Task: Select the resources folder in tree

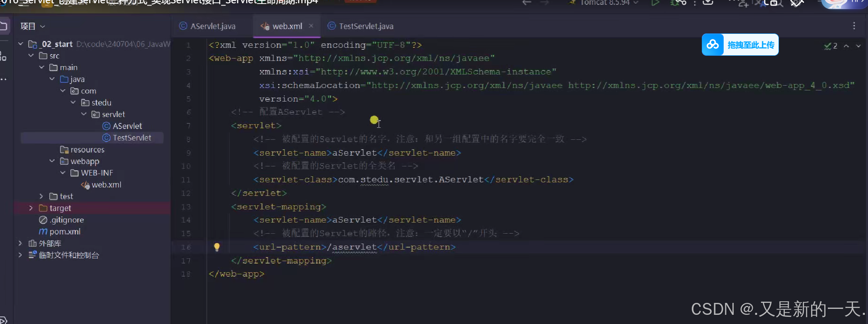Action: (87, 150)
